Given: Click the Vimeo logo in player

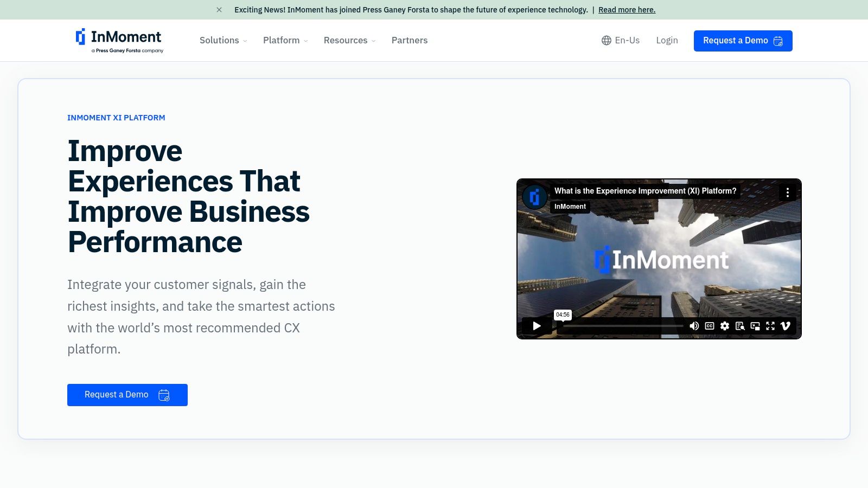Looking at the screenshot, I should click(x=786, y=326).
